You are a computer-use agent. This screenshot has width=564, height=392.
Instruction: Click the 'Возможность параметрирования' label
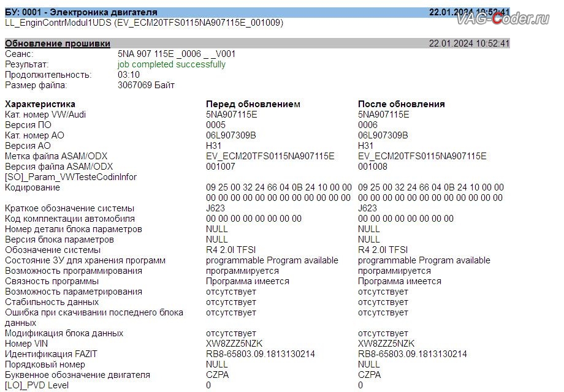point(74,292)
